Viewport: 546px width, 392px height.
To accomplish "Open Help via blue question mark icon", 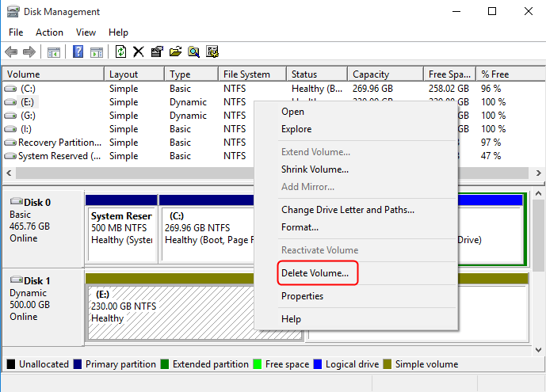I will tap(78, 52).
